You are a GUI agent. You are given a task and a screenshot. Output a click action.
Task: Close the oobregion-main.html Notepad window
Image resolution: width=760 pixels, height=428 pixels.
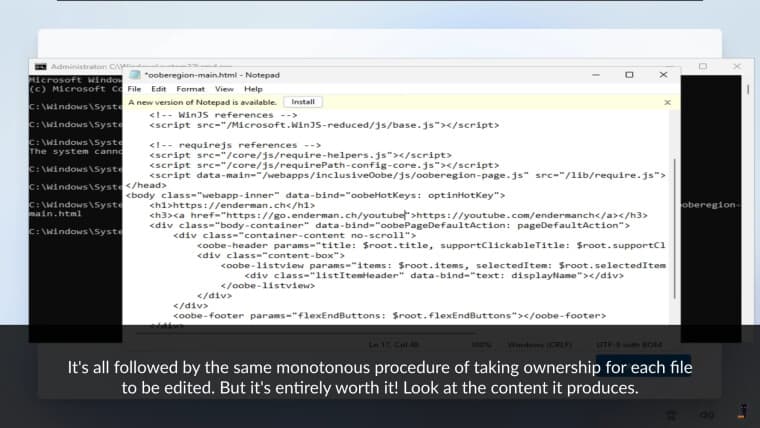tap(662, 74)
